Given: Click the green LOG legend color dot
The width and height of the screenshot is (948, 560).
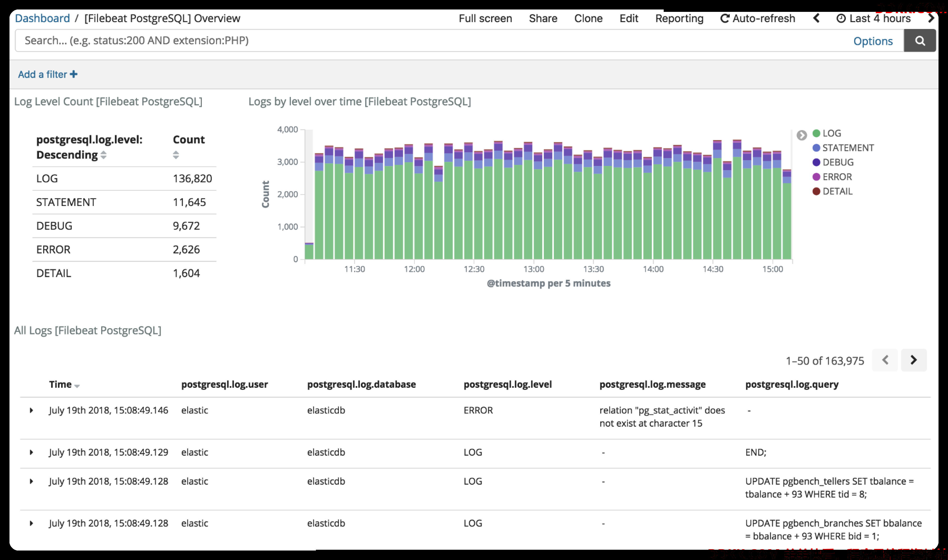Looking at the screenshot, I should tap(816, 133).
